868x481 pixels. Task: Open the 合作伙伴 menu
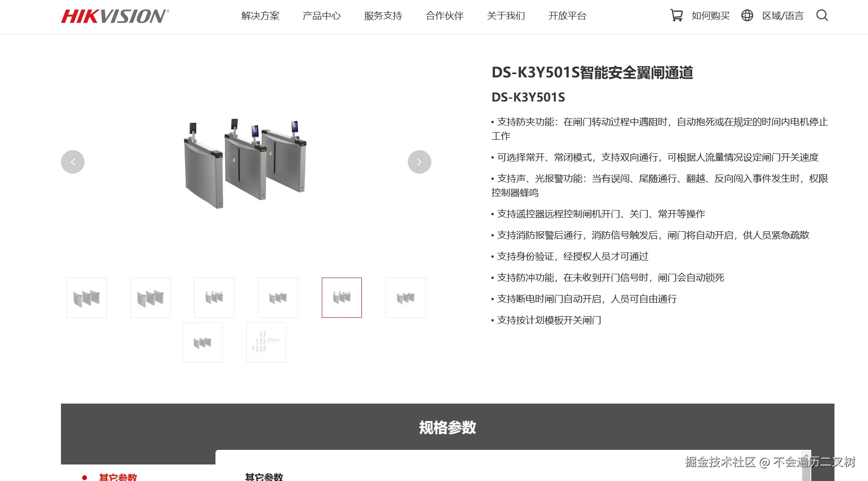(x=445, y=16)
